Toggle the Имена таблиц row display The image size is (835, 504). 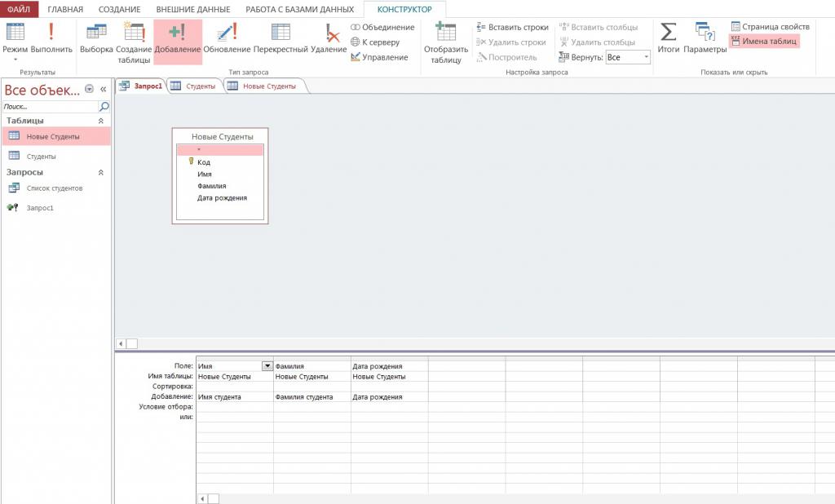click(764, 41)
